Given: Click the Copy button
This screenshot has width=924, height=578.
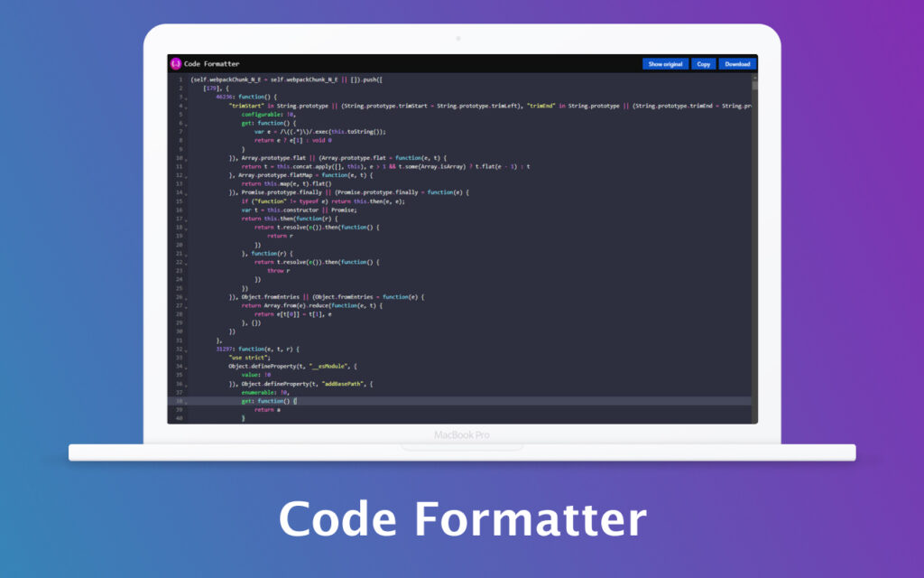Looking at the screenshot, I should [704, 64].
